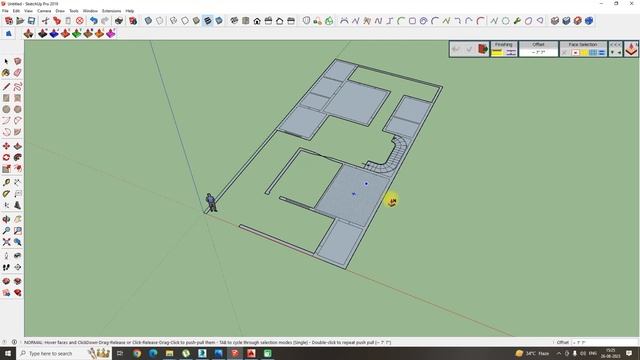Enable X-ray face style
This screenshot has width=640, height=360.
pos(148,20)
